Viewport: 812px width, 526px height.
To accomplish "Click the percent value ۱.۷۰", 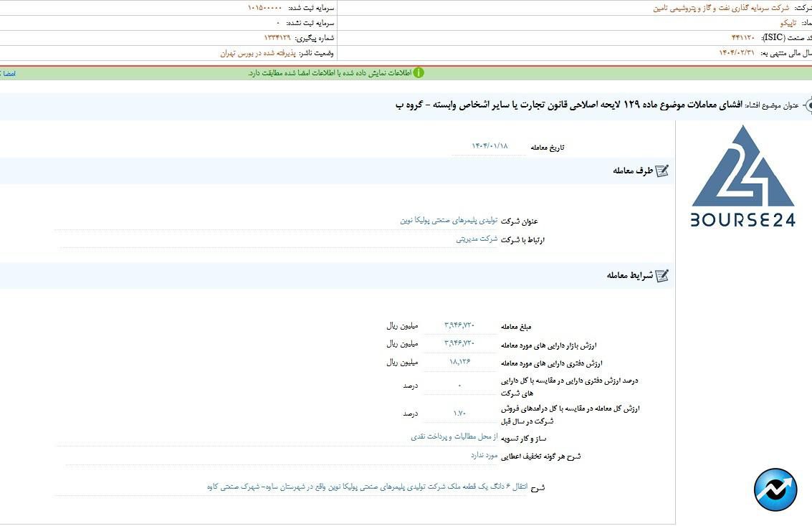I will click(x=459, y=413).
